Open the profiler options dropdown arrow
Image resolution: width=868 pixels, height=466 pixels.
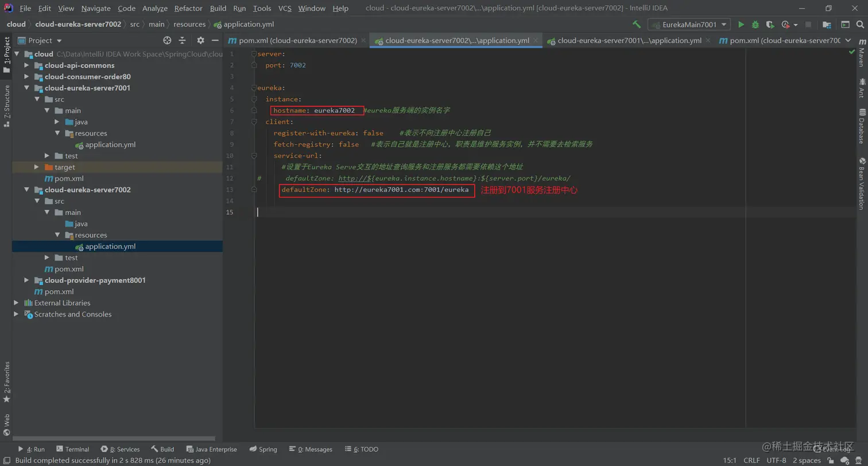796,25
